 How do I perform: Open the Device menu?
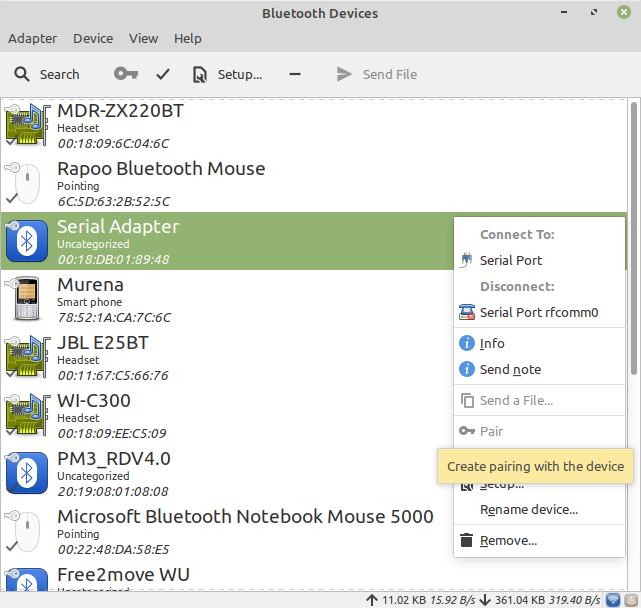click(93, 38)
